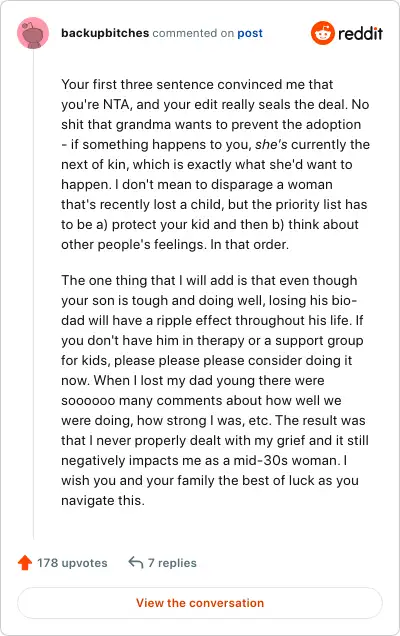
Task: Open the reddit wordmark text logo
Action: click(360, 33)
